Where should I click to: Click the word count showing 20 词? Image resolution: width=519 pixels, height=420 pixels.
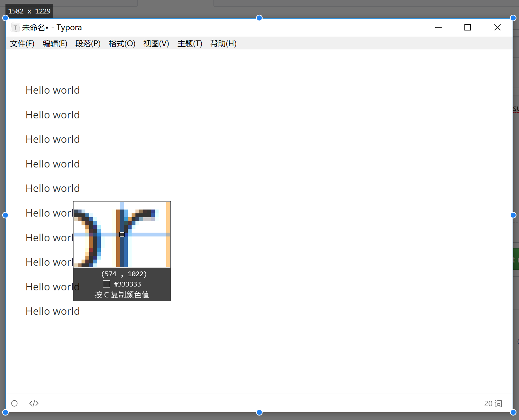[493, 403]
